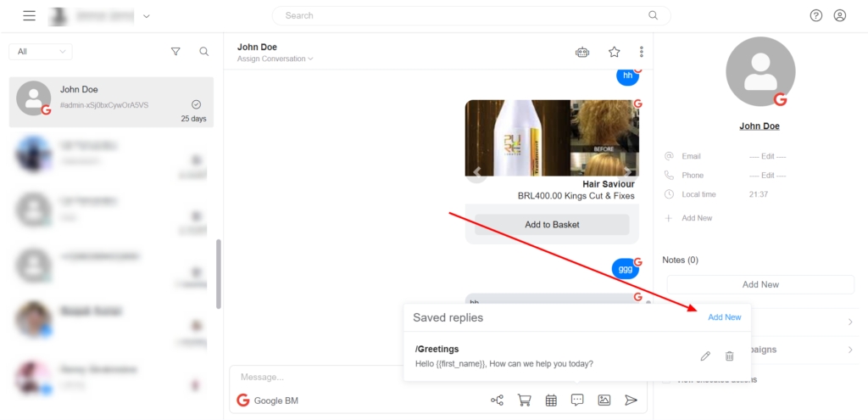Open the saved replies chat bubble icon

[x=577, y=400]
